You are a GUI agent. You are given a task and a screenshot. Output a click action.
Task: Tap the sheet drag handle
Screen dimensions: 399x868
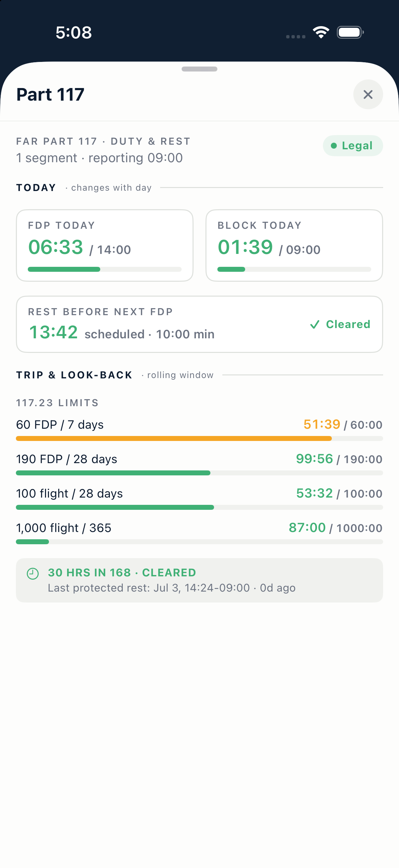click(x=199, y=69)
